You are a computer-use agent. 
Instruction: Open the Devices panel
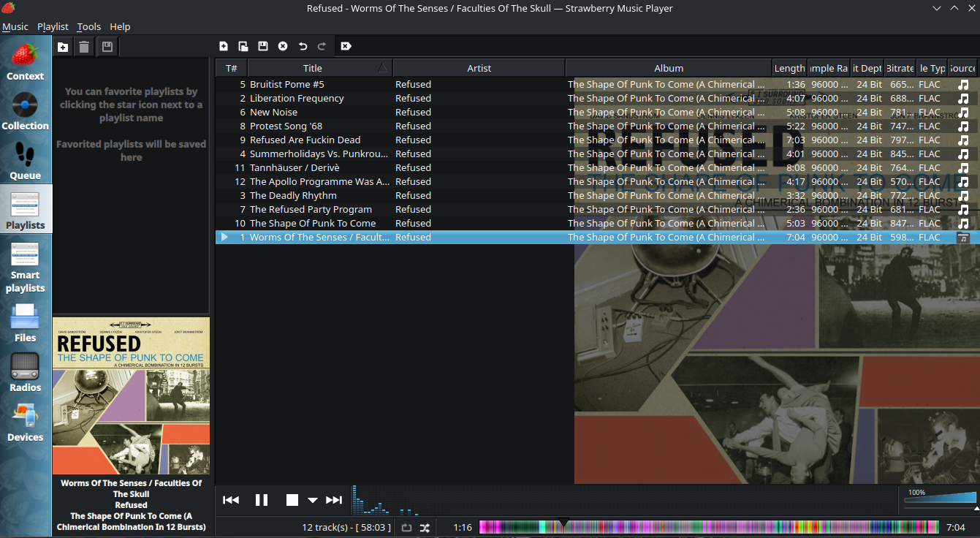26,422
